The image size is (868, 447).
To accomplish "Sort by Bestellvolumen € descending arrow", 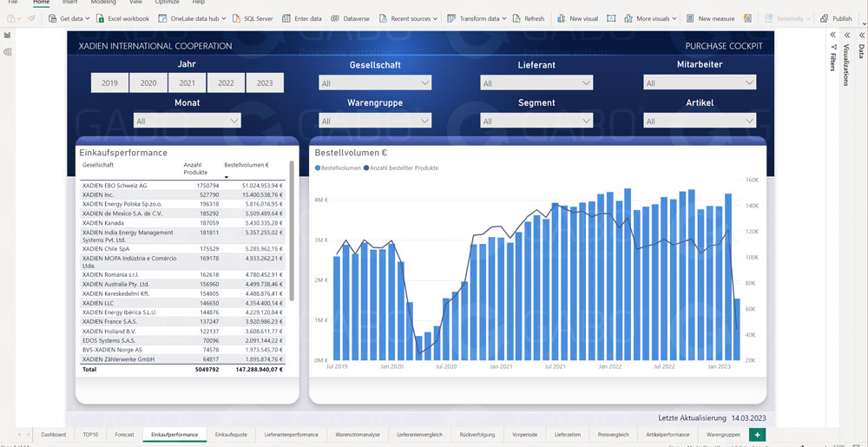I will pos(226,177).
